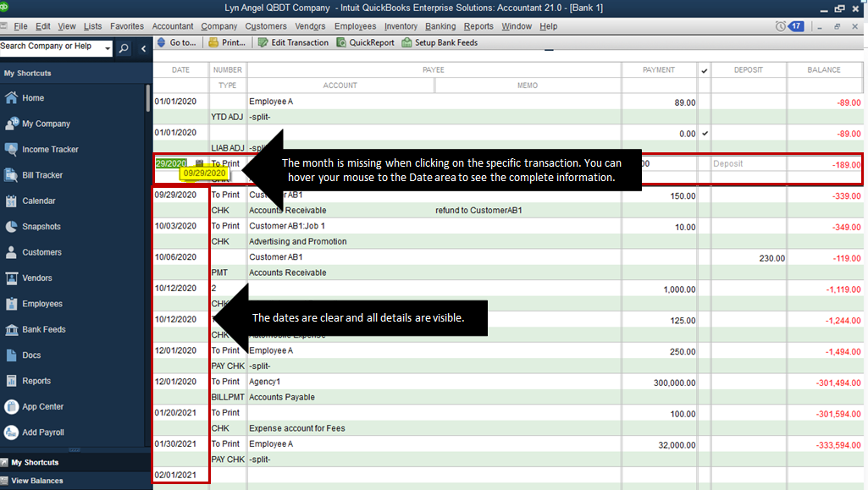Open the search scope dropdown arrow
Image resolution: width=868 pixels, height=490 pixels.
pyautogui.click(x=108, y=49)
